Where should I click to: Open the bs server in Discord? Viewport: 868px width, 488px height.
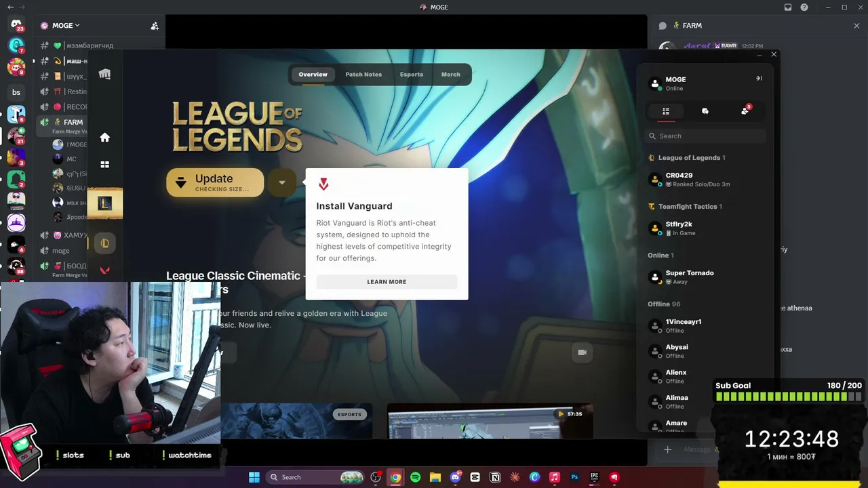pyautogui.click(x=16, y=92)
